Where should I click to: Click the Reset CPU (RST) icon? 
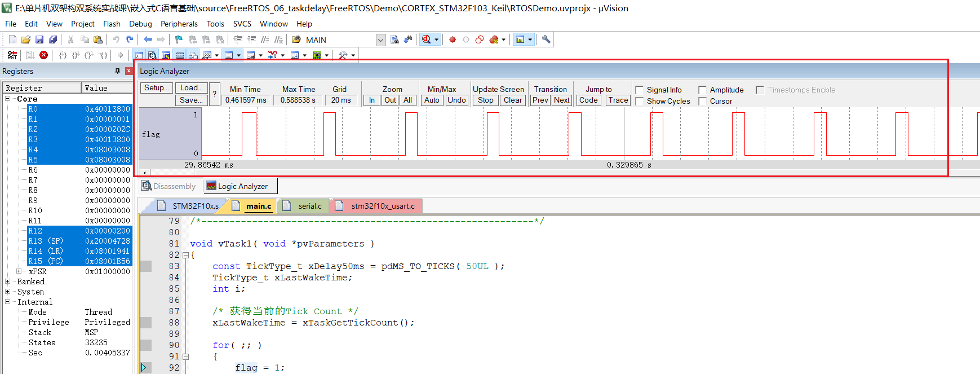click(12, 55)
